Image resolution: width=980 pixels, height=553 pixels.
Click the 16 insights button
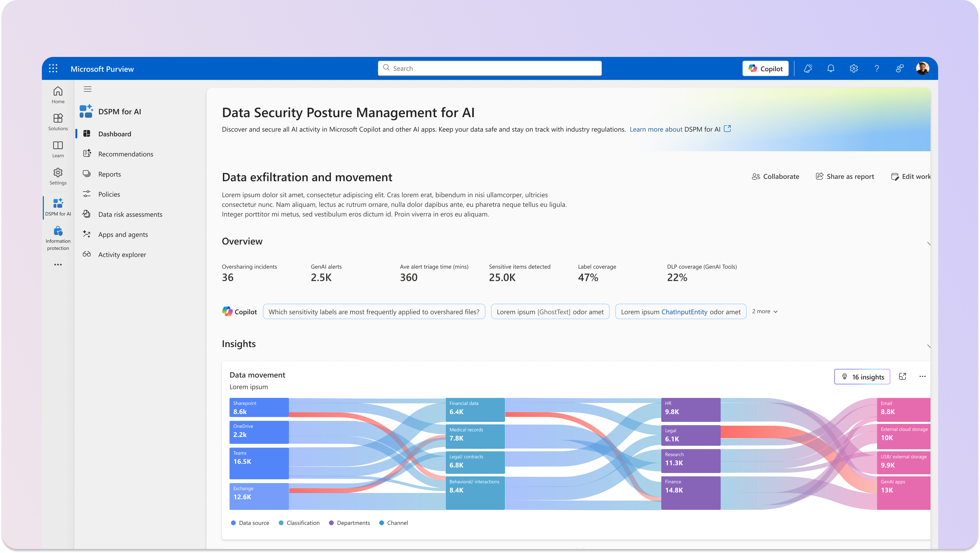(862, 377)
